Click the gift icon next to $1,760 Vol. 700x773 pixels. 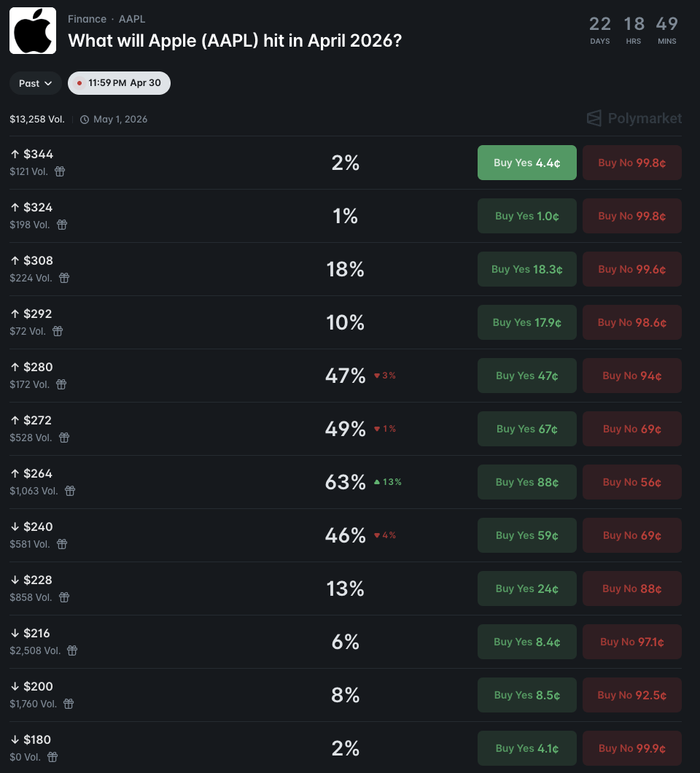point(67,704)
